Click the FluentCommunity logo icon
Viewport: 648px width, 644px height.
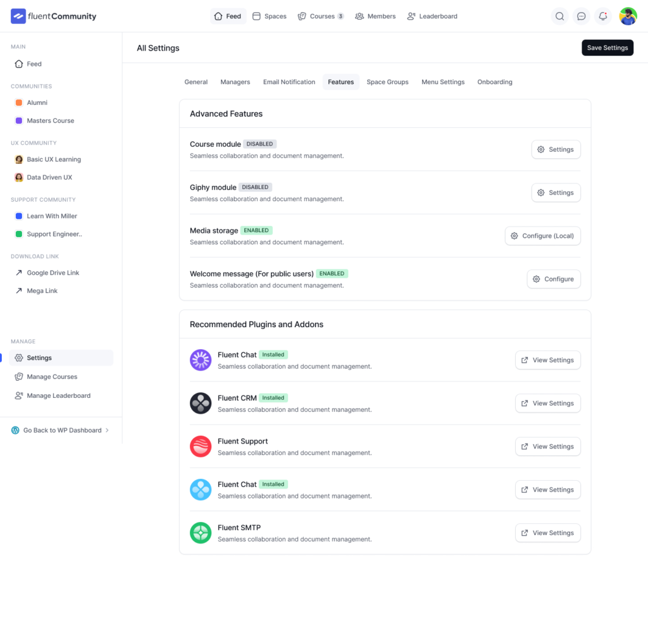pyautogui.click(x=18, y=16)
